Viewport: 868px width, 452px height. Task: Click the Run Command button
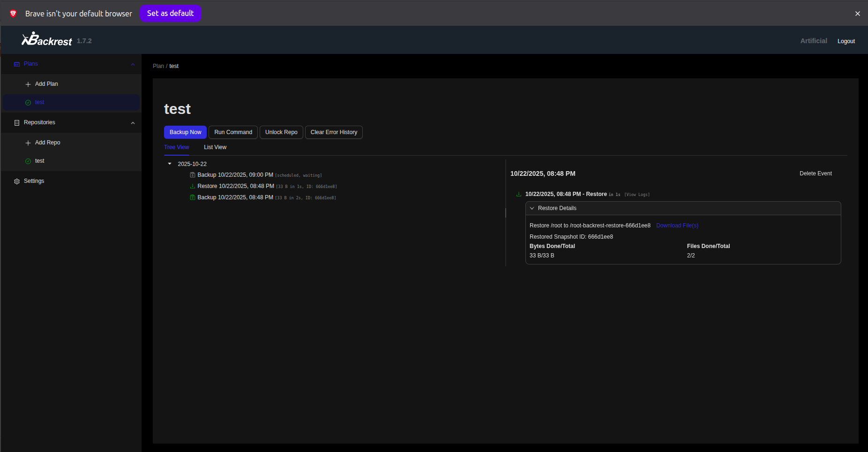click(x=233, y=132)
